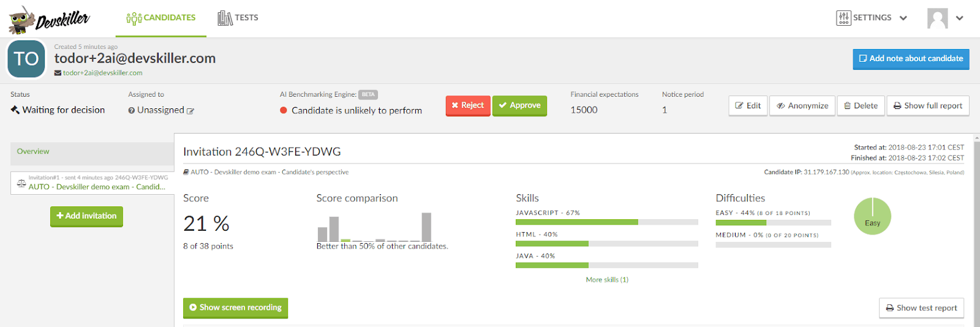Open the Settings dropdown menu
The image size is (980, 327).
point(872,18)
